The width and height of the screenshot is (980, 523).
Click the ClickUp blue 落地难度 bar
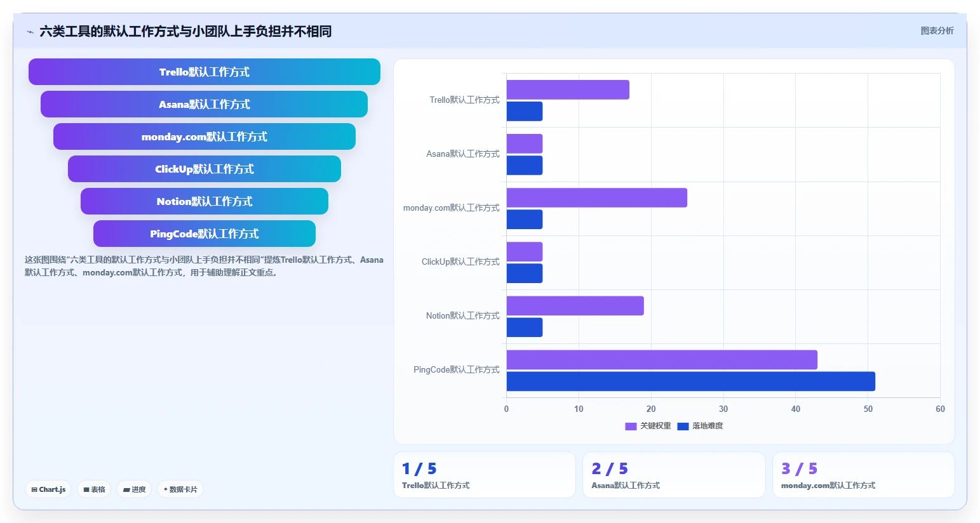tap(525, 273)
